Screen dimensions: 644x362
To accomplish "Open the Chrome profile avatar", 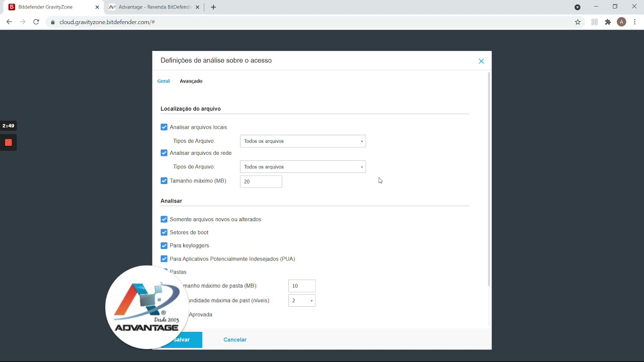I will click(621, 22).
